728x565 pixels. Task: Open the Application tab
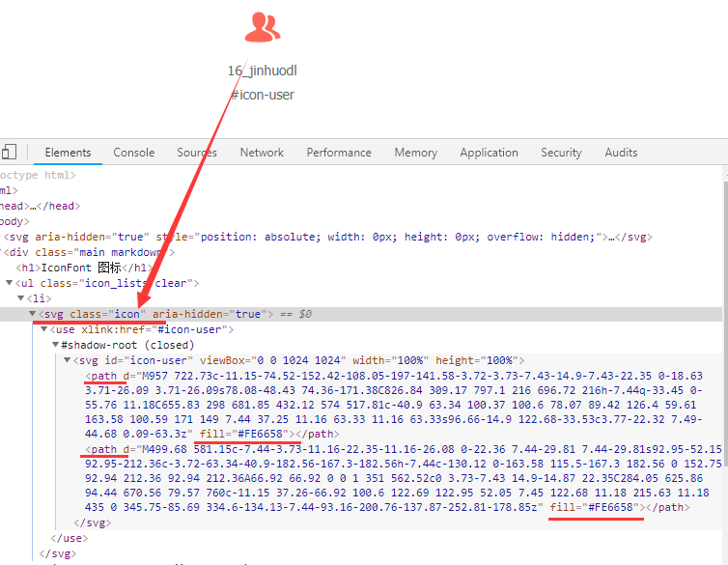(x=489, y=153)
